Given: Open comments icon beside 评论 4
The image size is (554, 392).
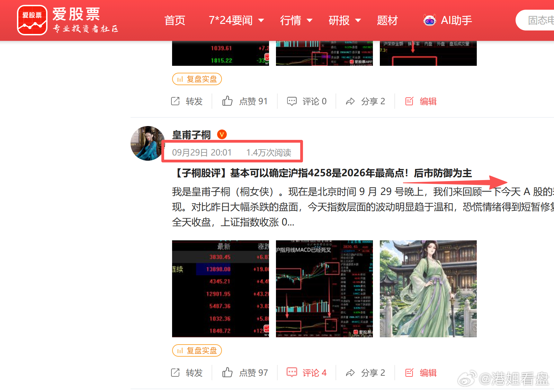Looking at the screenshot, I should 292,373.
